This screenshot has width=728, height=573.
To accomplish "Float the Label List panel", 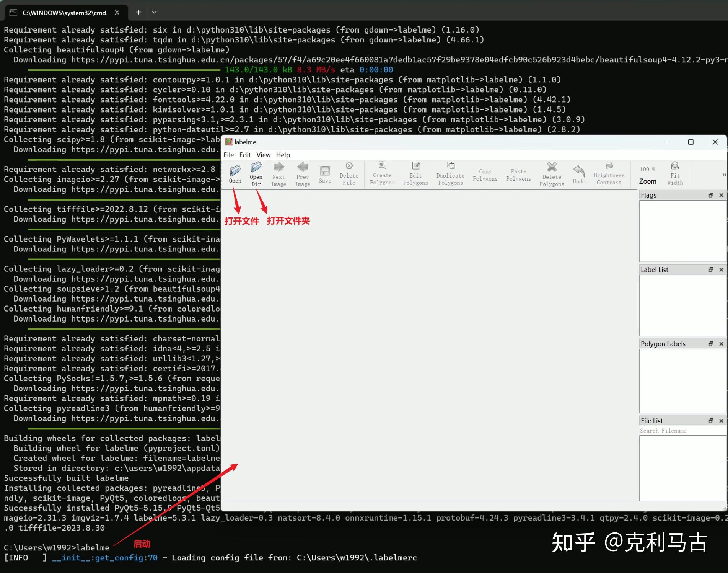I will [x=711, y=270].
